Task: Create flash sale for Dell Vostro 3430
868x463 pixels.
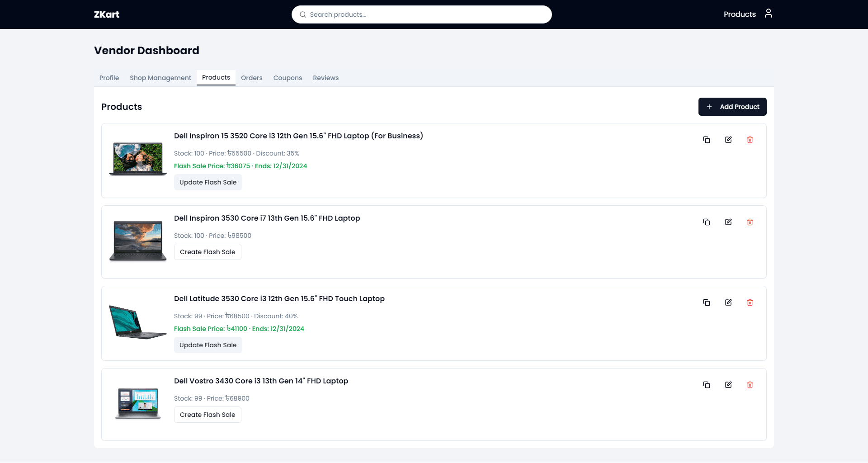Action: pos(207,415)
